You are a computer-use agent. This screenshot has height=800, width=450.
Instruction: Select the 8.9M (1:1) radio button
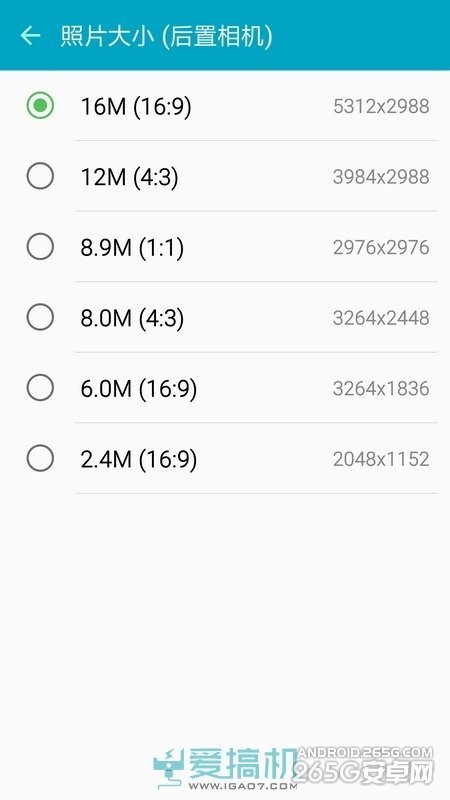(40, 247)
